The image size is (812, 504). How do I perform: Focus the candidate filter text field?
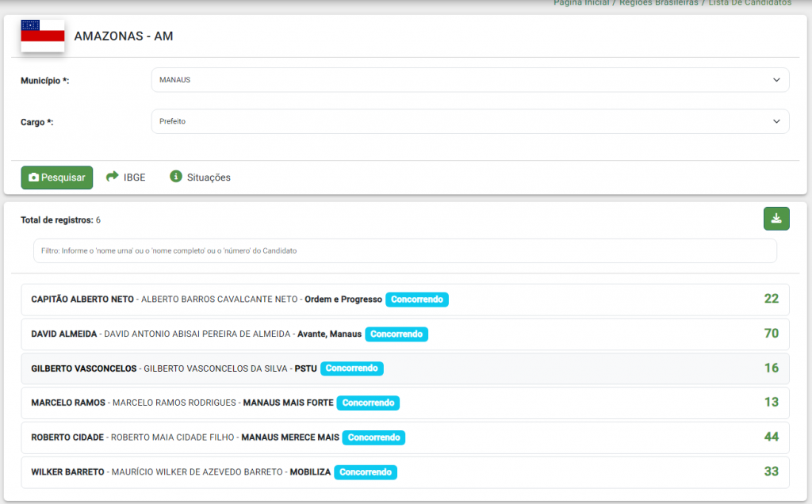tap(404, 250)
